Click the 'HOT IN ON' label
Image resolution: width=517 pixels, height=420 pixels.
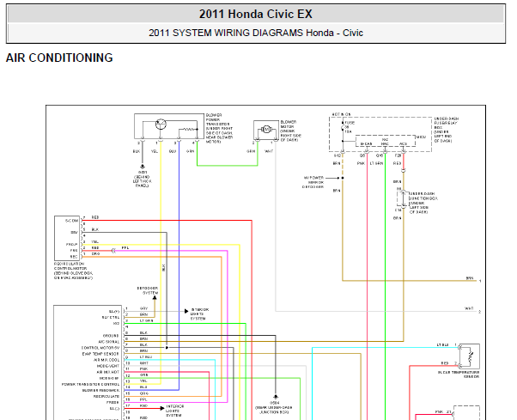point(341,114)
